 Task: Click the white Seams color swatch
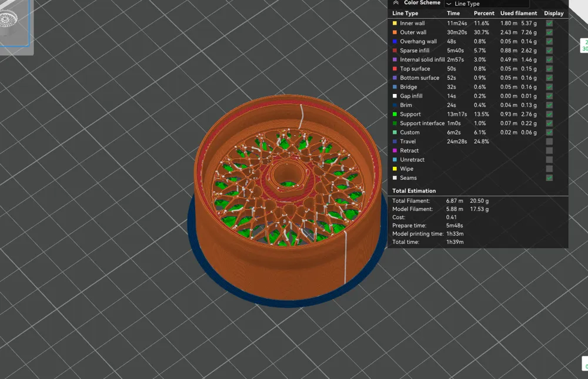point(395,177)
